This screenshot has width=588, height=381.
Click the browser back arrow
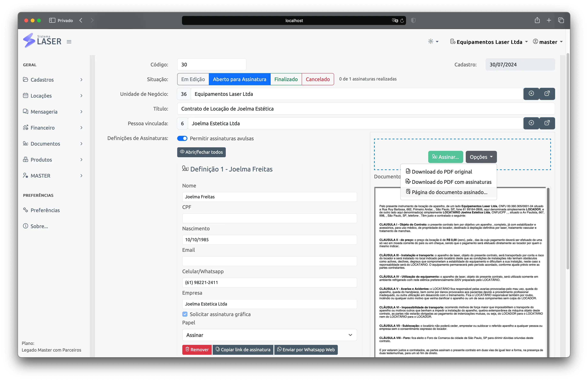pyautogui.click(x=81, y=20)
